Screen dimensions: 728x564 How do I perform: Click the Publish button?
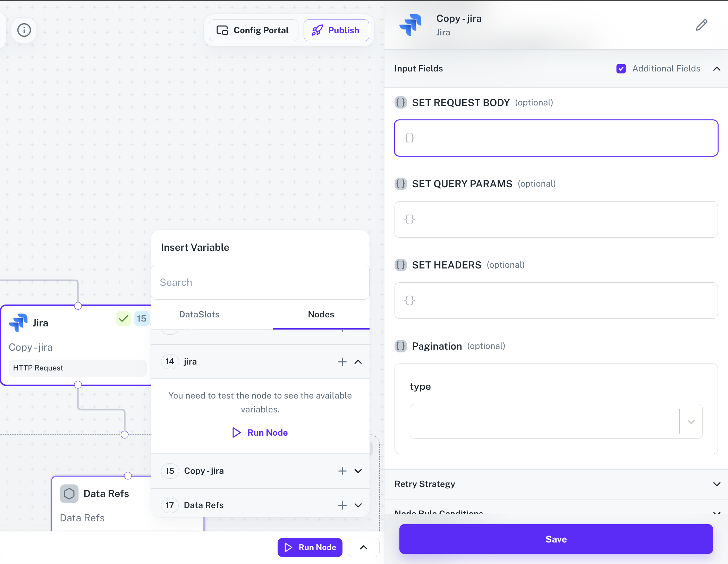click(x=336, y=30)
